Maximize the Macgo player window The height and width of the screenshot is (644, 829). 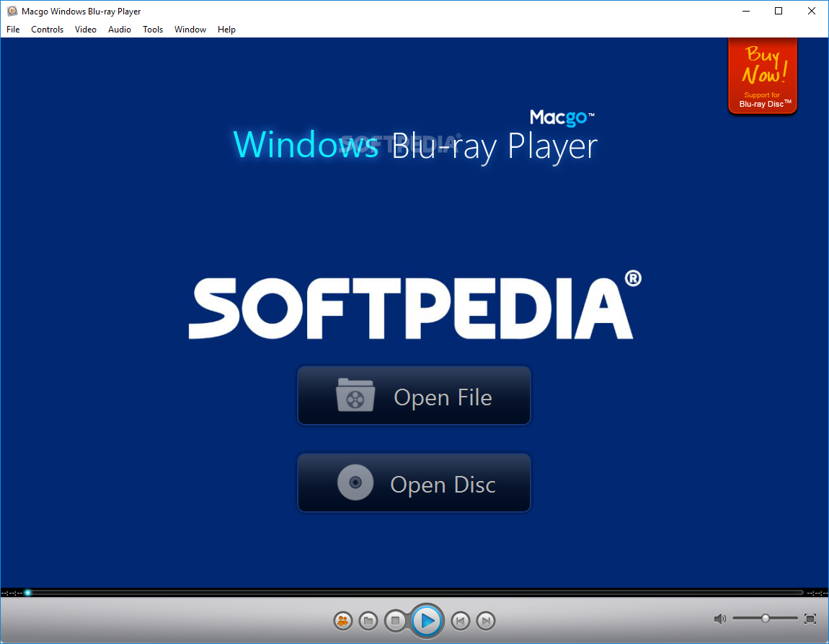(x=779, y=11)
